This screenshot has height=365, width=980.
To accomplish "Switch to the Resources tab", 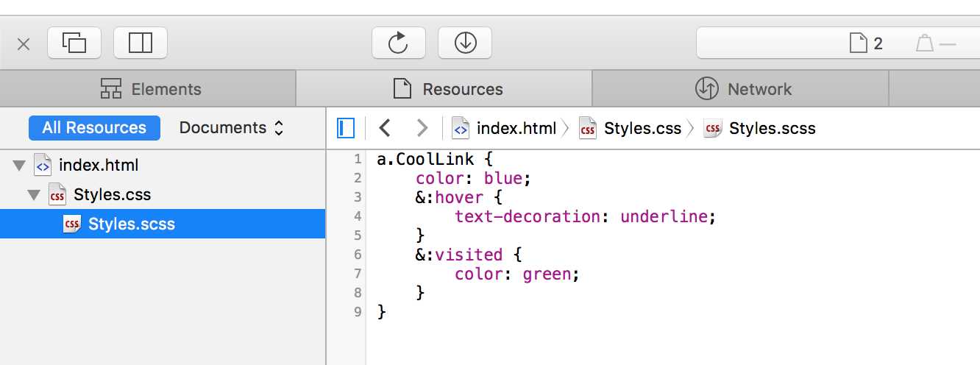I will click(444, 89).
